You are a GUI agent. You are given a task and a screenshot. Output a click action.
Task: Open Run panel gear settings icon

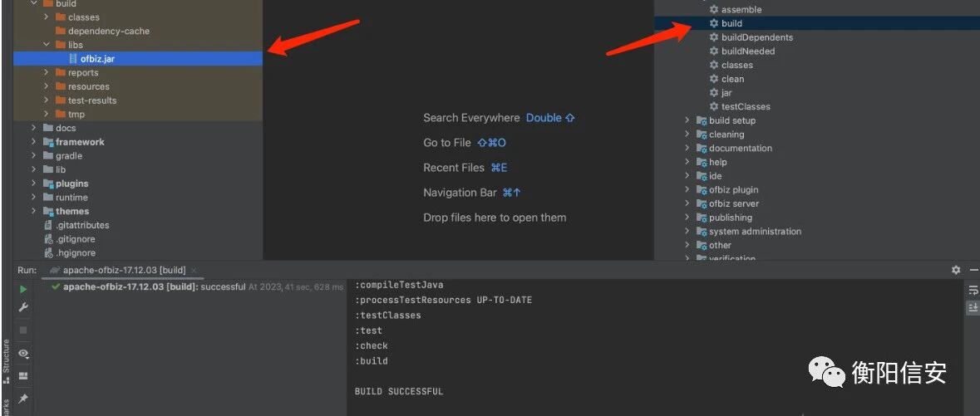tap(956, 270)
